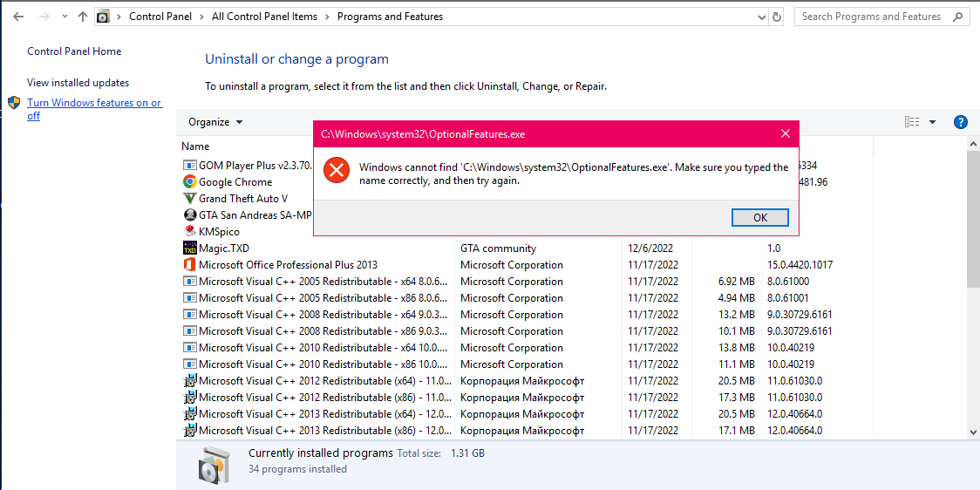Click version 8.0.61001 cell
Viewport: 980px width, 490px height.
tap(788, 297)
